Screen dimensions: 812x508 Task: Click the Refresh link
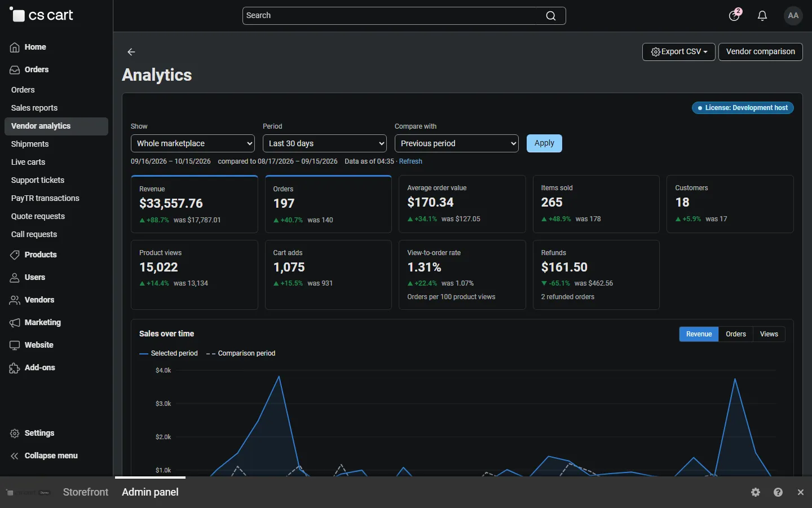411,161
